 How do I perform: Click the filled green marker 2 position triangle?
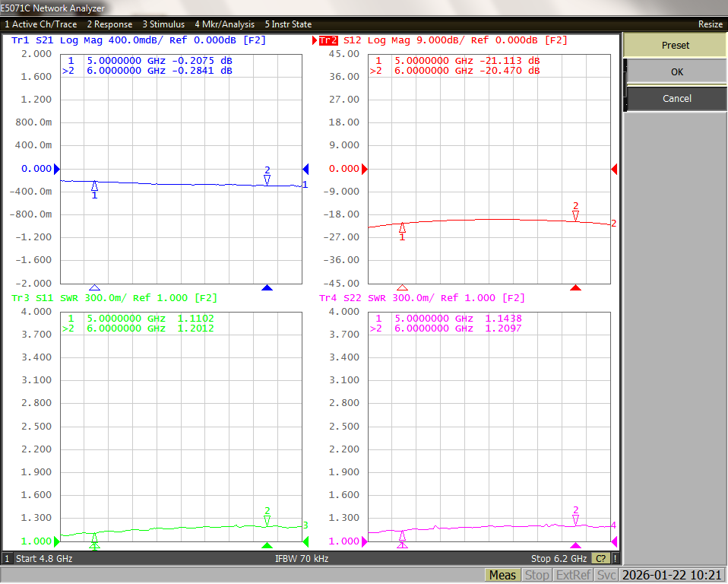coord(267,545)
